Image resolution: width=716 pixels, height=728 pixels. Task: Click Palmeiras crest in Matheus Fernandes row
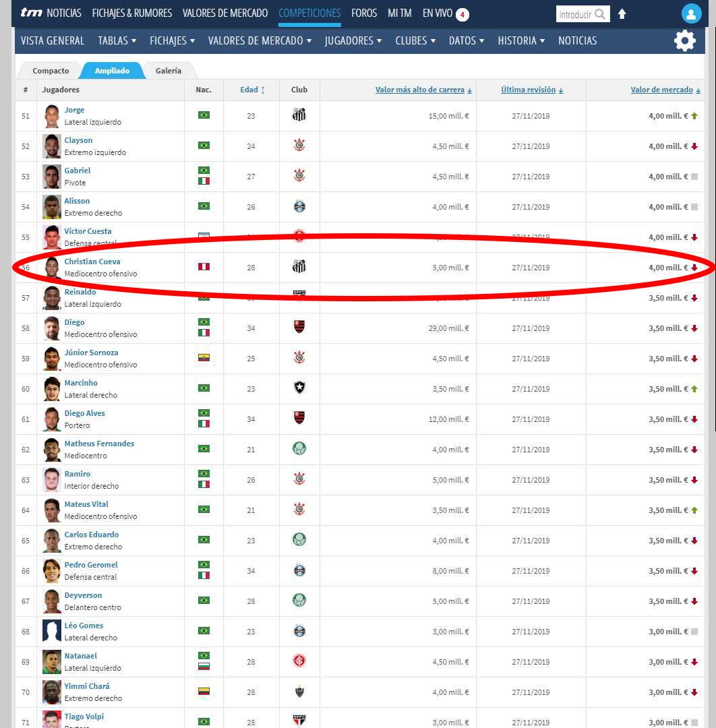pyautogui.click(x=299, y=449)
